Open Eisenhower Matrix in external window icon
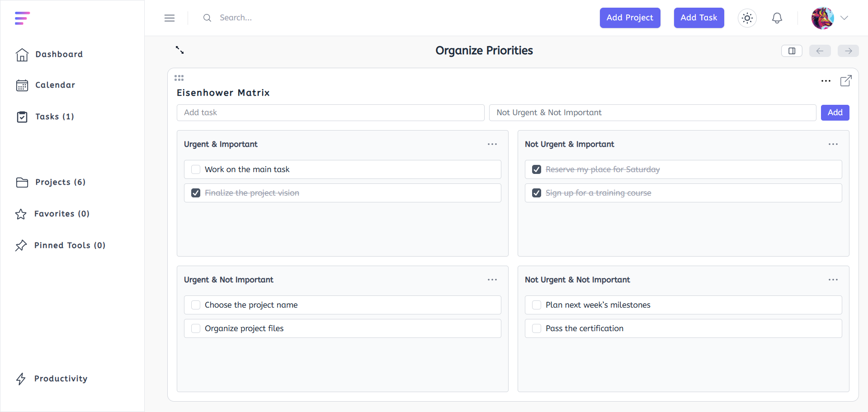This screenshot has width=868, height=412. pos(846,81)
